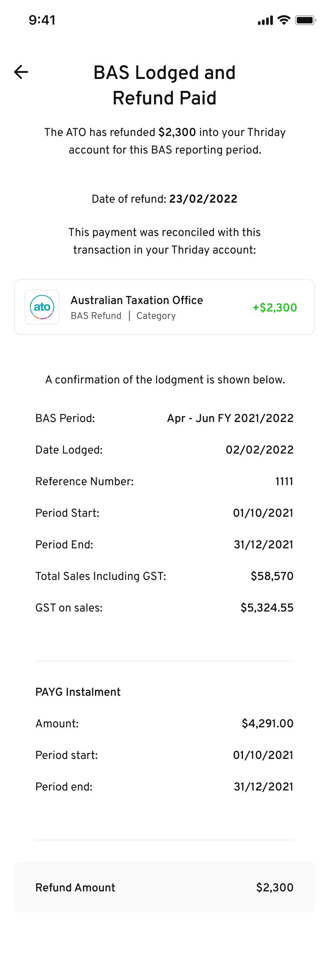The width and height of the screenshot is (329, 980).
Task: Tap the battery status icon
Action: 305,20
